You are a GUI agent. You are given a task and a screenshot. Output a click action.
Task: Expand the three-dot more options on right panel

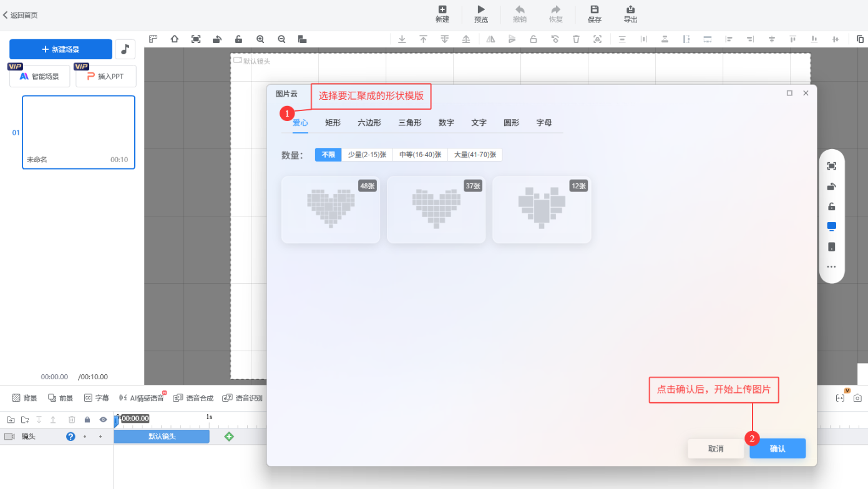pos(831,267)
